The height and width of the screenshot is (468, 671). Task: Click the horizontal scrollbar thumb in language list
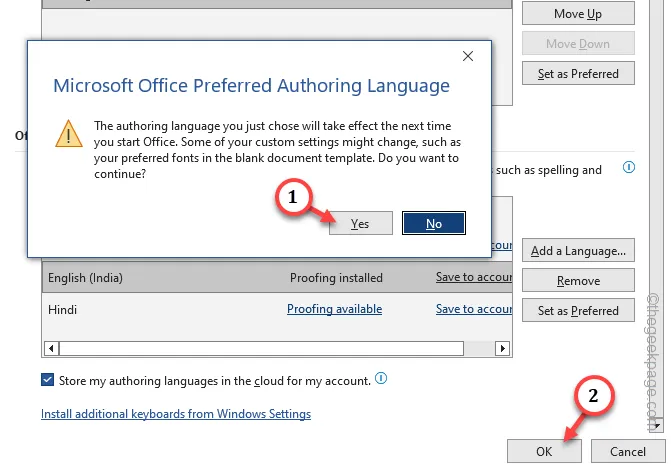click(261, 348)
